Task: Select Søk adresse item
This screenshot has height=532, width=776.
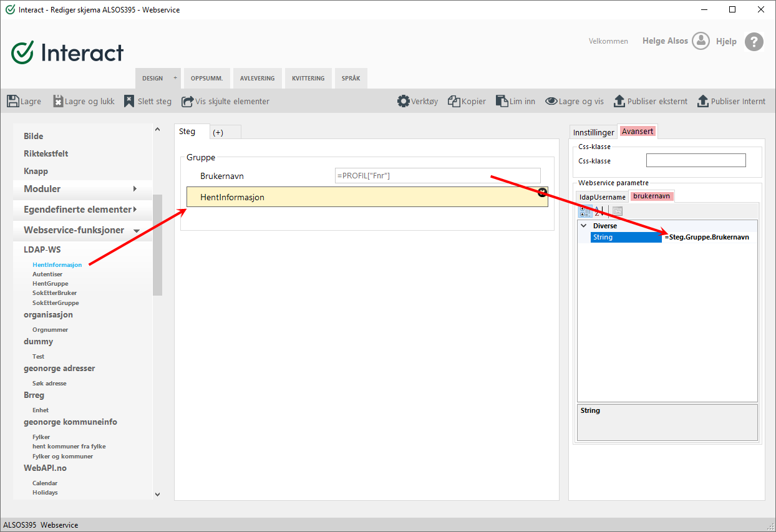Action: 49,383
